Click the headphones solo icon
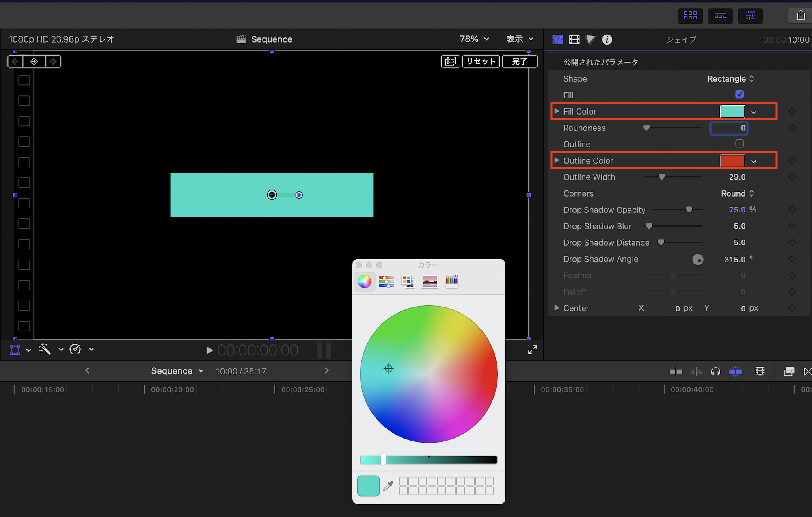 tap(715, 371)
